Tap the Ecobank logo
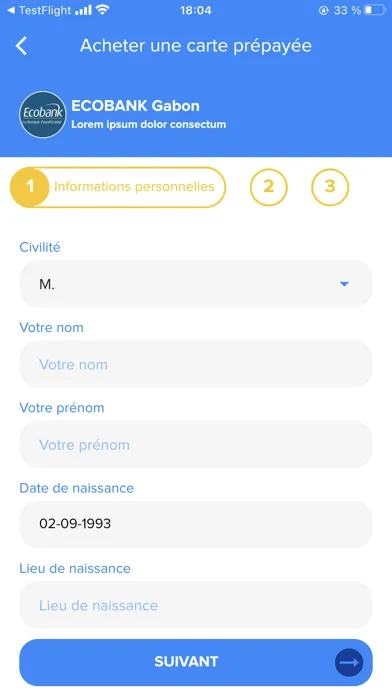The width and height of the screenshot is (392, 696). point(43,115)
